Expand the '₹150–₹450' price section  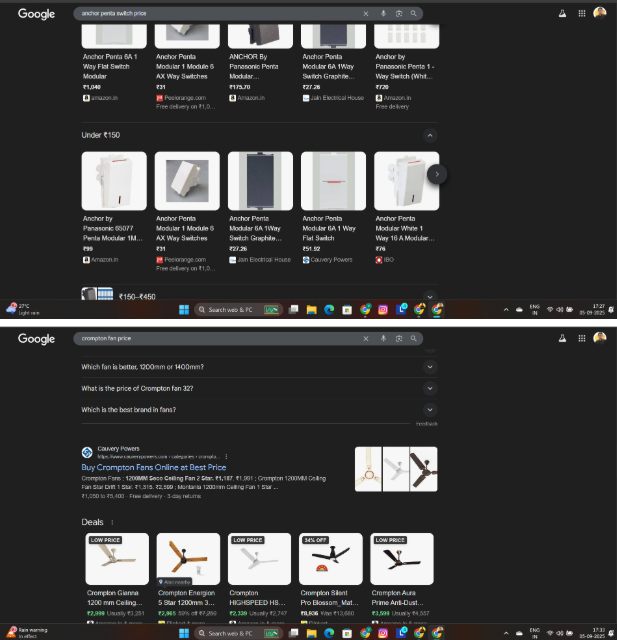click(430, 296)
